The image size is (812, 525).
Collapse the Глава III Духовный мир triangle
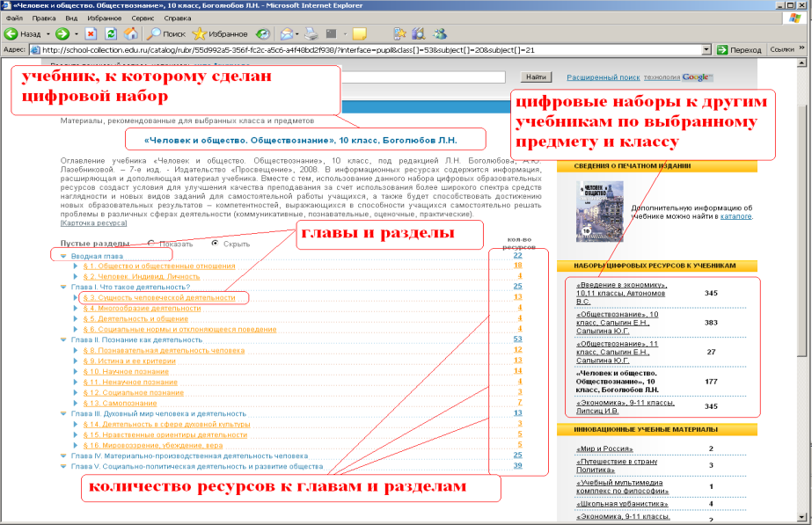(63, 413)
